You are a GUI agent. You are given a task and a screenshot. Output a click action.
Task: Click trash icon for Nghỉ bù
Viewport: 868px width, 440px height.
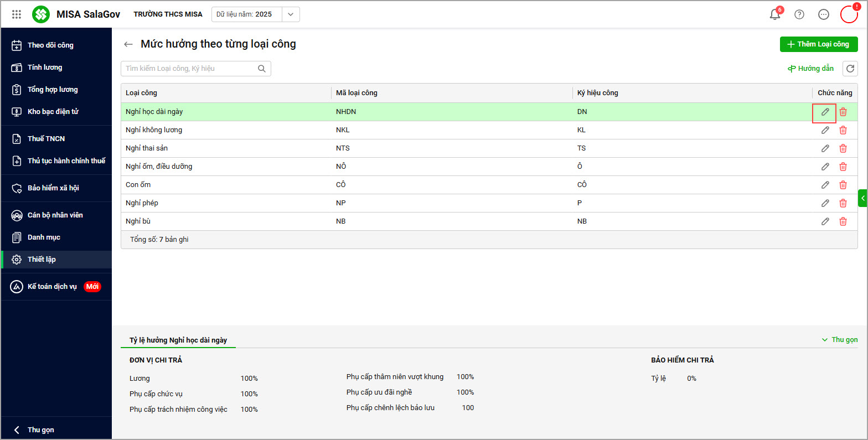pyautogui.click(x=843, y=221)
